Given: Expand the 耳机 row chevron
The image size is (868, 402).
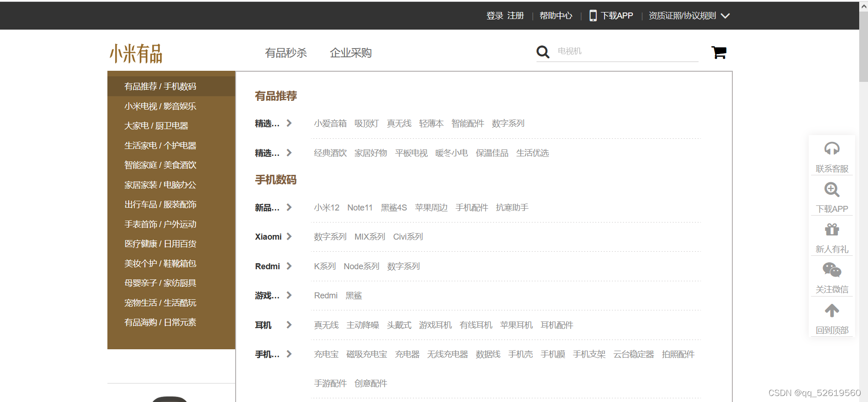Looking at the screenshot, I should click(x=289, y=325).
